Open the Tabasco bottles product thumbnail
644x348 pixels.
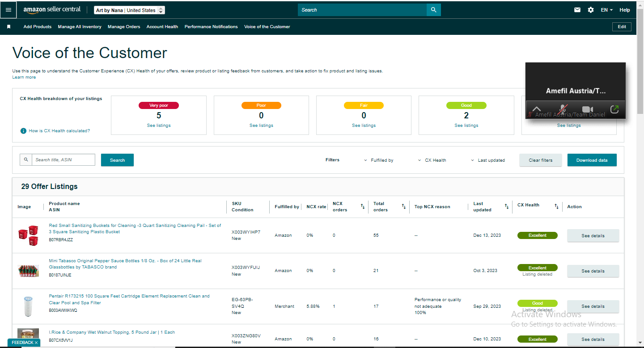tap(28, 271)
